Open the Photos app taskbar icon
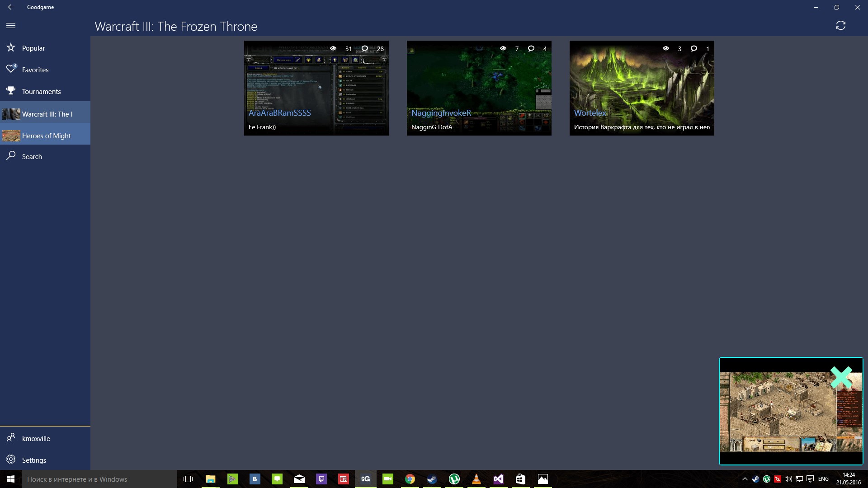The image size is (868, 488). click(x=543, y=479)
